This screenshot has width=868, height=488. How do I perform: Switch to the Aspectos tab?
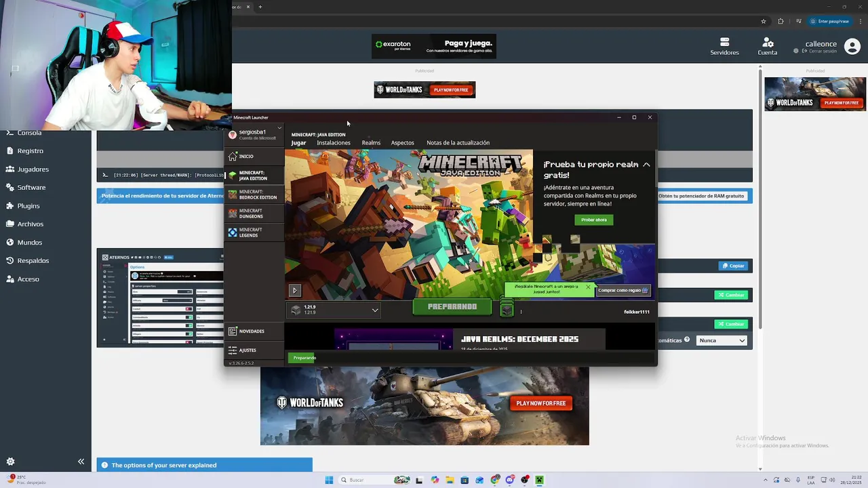click(x=402, y=143)
